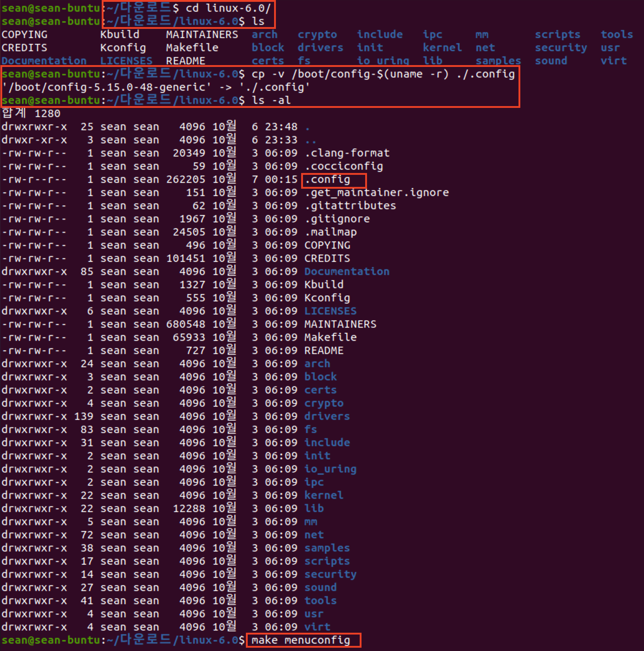644x651 pixels.
Task: Select the file size 680548
Action: point(186,324)
